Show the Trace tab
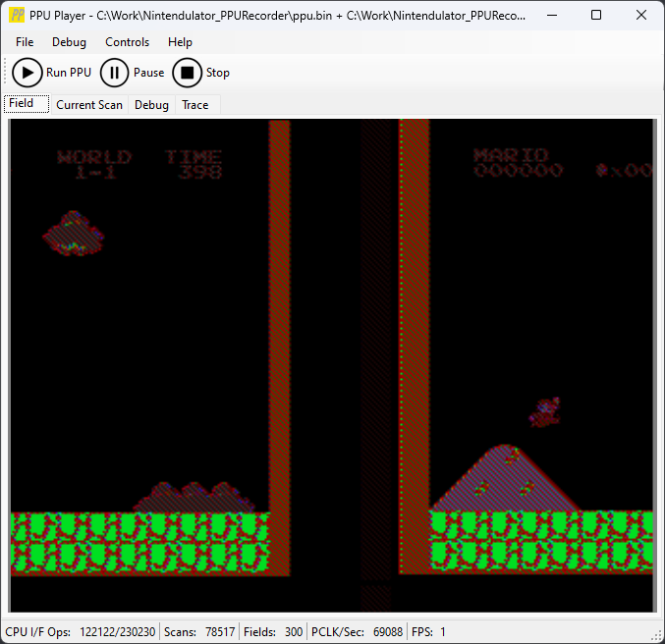This screenshot has height=644, width=665. 194,105
